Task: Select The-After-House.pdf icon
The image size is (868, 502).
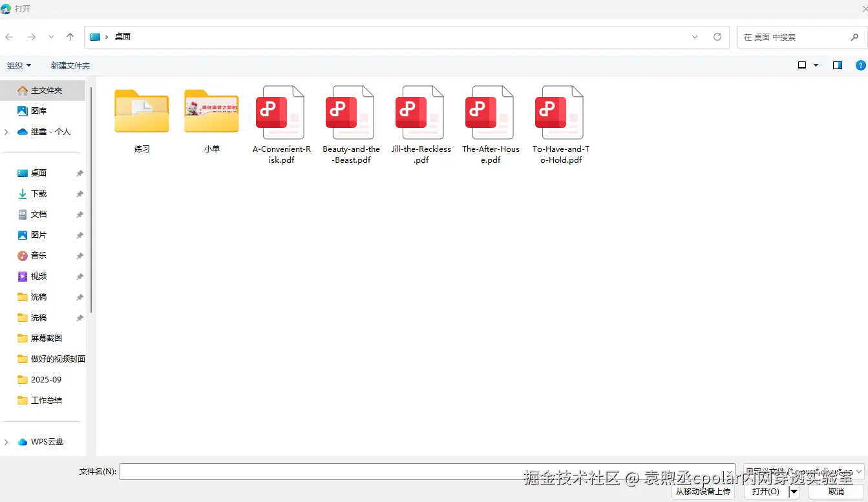Action: coord(490,113)
